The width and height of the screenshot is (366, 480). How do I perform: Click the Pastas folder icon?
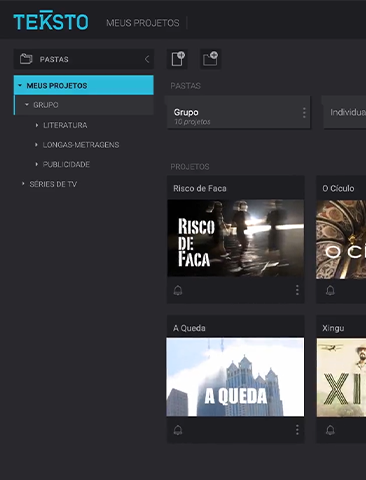tap(26, 59)
